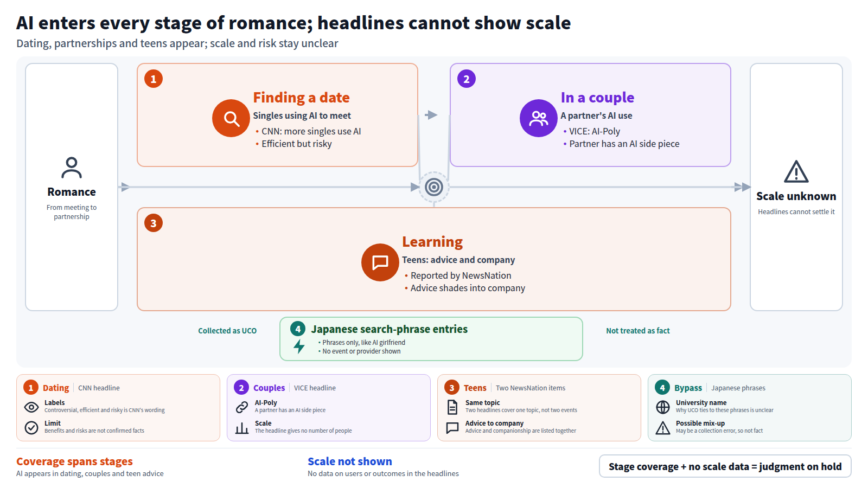The image size is (868, 488).
Task: Click the Couples legend card title
Action: click(x=269, y=388)
